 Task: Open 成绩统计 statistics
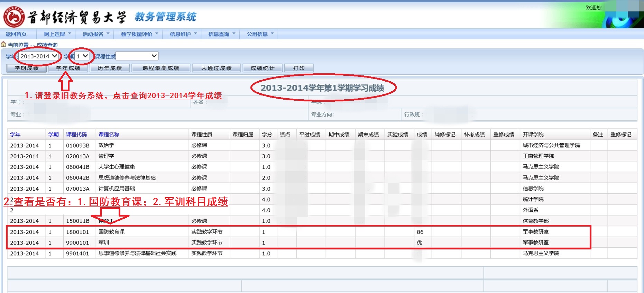pyautogui.click(x=263, y=68)
